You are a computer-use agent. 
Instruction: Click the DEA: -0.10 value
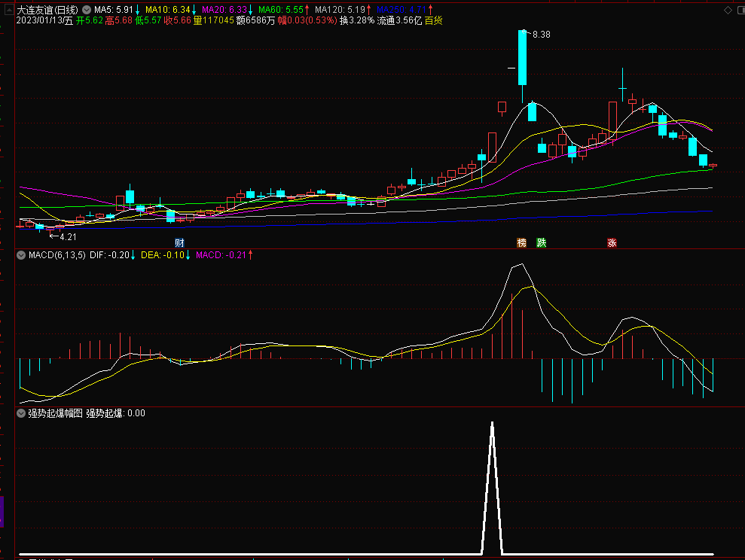[x=163, y=255]
